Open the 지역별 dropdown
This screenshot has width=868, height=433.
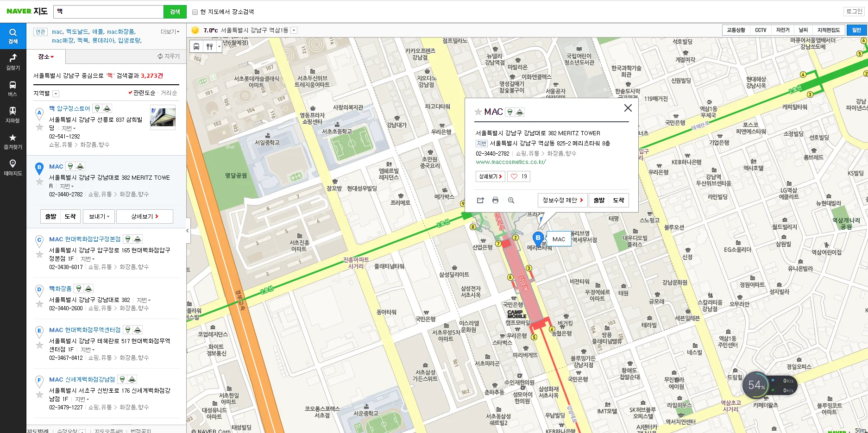(x=56, y=93)
